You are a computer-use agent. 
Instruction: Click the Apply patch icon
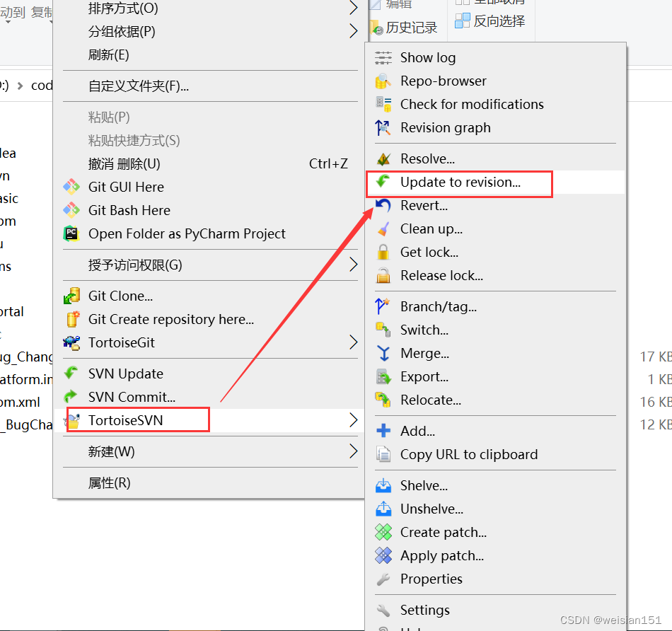(x=383, y=555)
